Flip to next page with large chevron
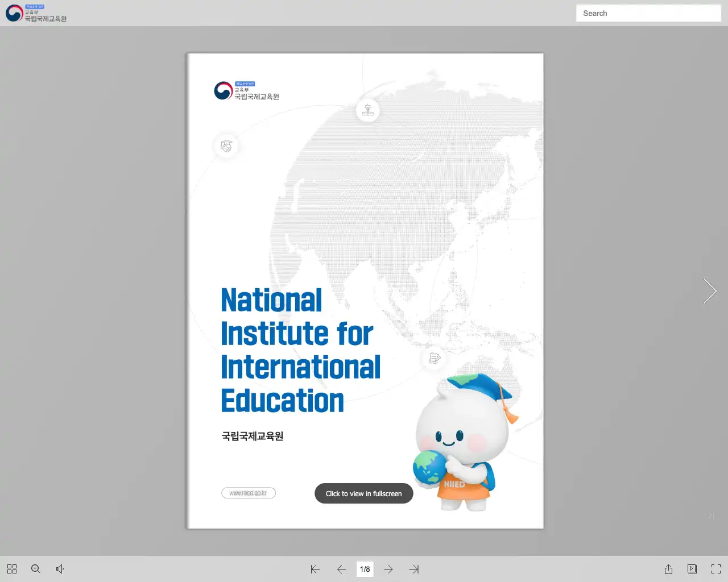 tap(709, 291)
